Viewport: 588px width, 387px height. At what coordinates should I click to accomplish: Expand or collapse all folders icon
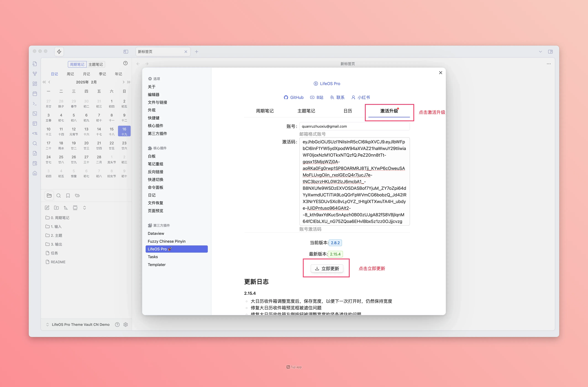85,208
